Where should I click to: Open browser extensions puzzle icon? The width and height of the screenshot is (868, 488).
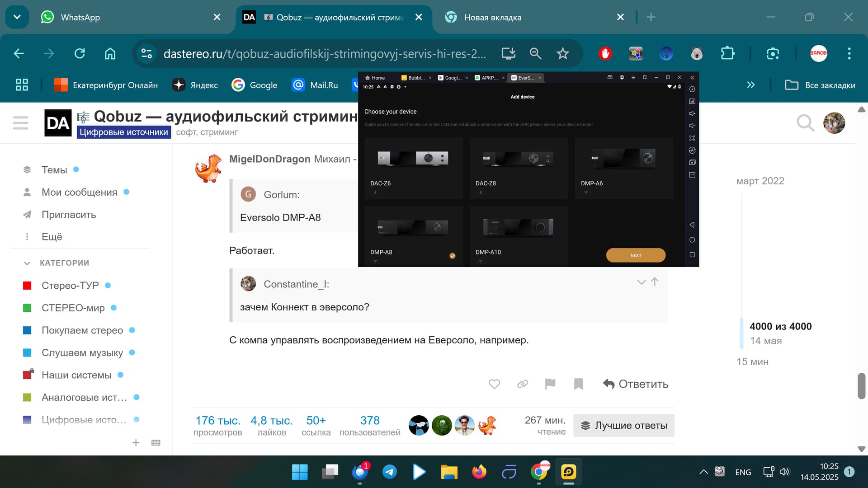click(727, 54)
